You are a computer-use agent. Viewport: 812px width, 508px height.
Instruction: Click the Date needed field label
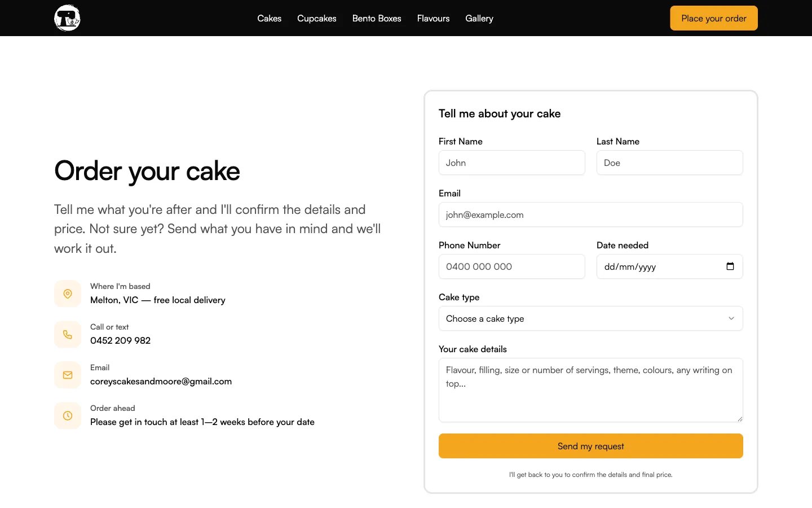tap(623, 245)
